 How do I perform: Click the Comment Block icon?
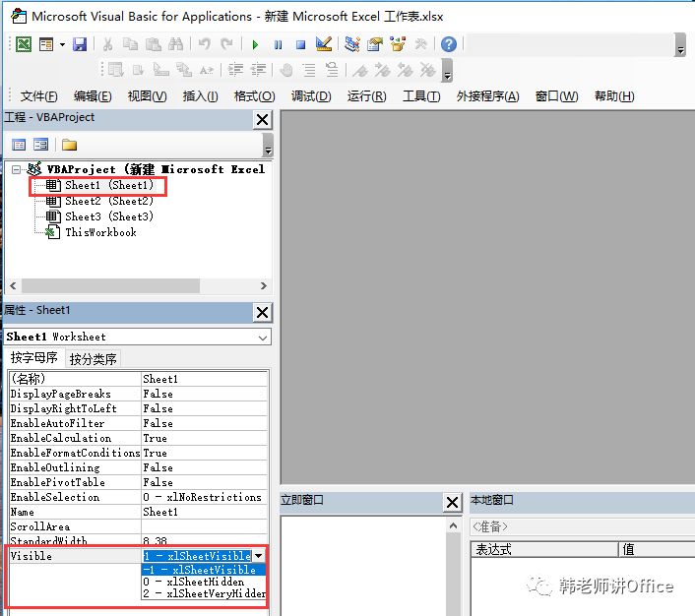click(309, 70)
